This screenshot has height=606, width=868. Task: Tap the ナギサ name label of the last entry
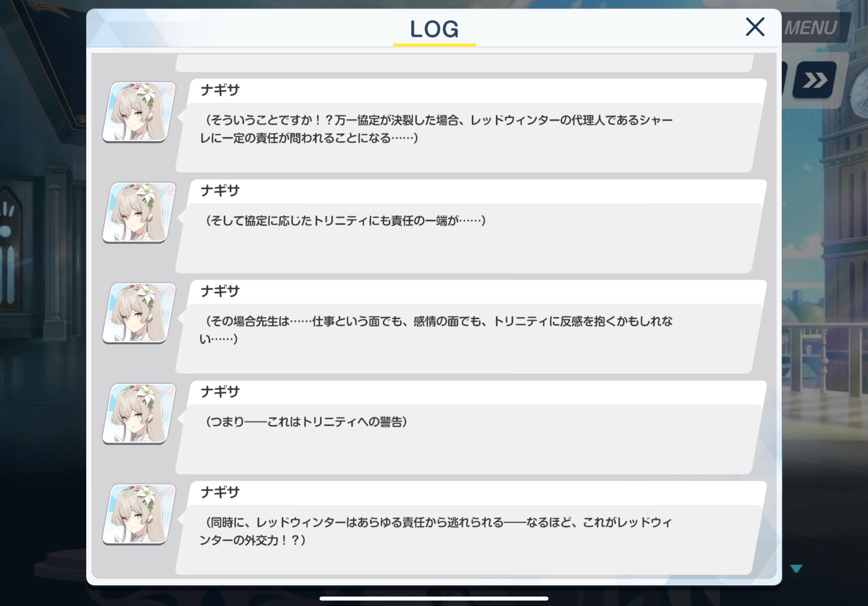pyautogui.click(x=220, y=492)
